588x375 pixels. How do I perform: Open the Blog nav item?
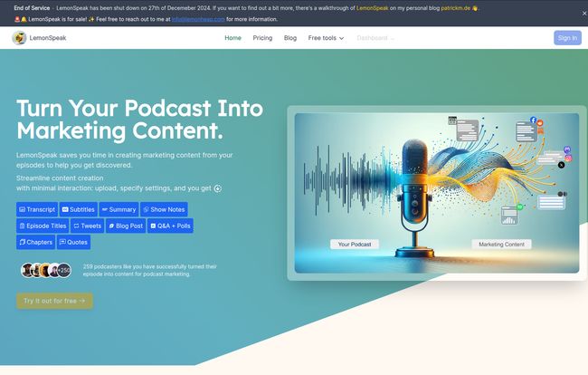290,38
